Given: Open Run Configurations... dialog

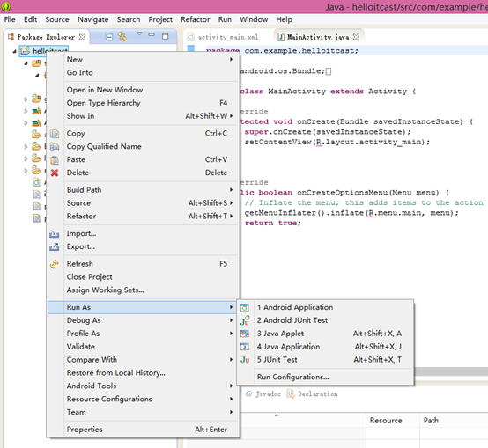Looking at the screenshot, I should (x=325, y=377).
